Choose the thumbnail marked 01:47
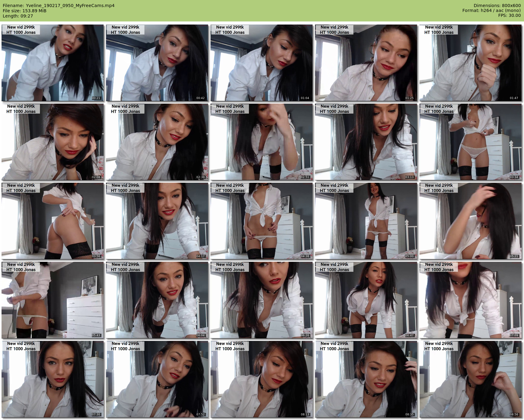Viewport: 524px width, 420px height. pos(471,63)
